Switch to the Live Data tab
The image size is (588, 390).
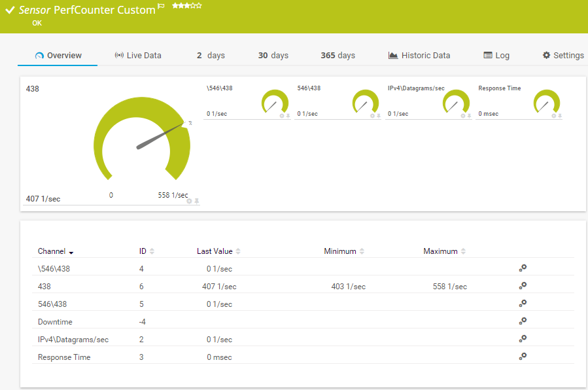[x=138, y=56]
